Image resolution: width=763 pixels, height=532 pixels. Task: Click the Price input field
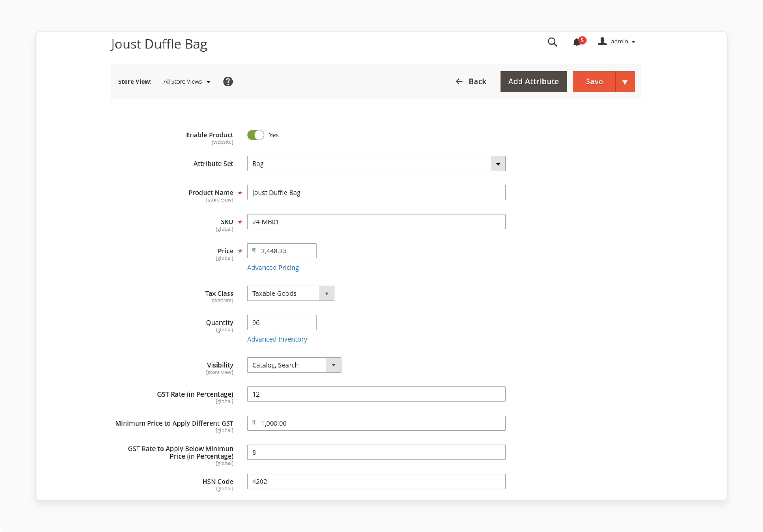pyautogui.click(x=281, y=251)
